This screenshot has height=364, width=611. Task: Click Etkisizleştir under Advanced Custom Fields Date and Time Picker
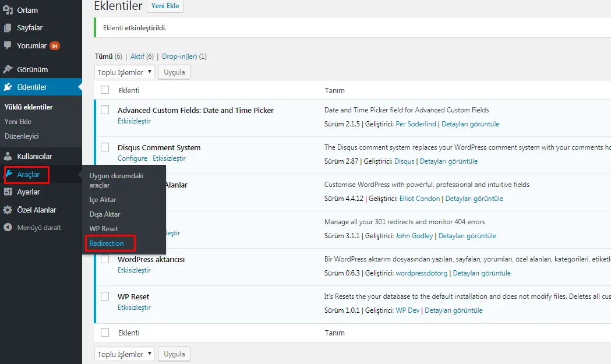(x=134, y=121)
